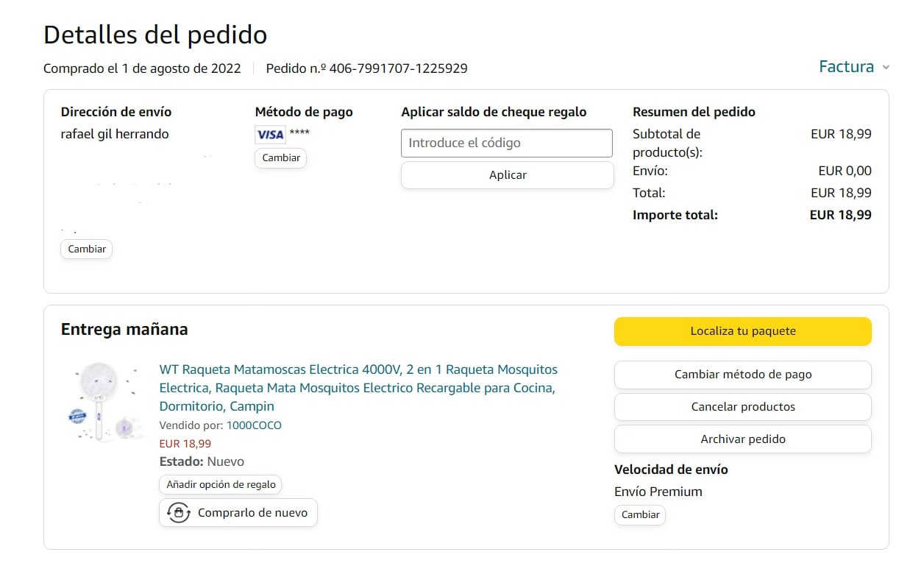Track the package with Localiza tu paquete

[742, 331]
